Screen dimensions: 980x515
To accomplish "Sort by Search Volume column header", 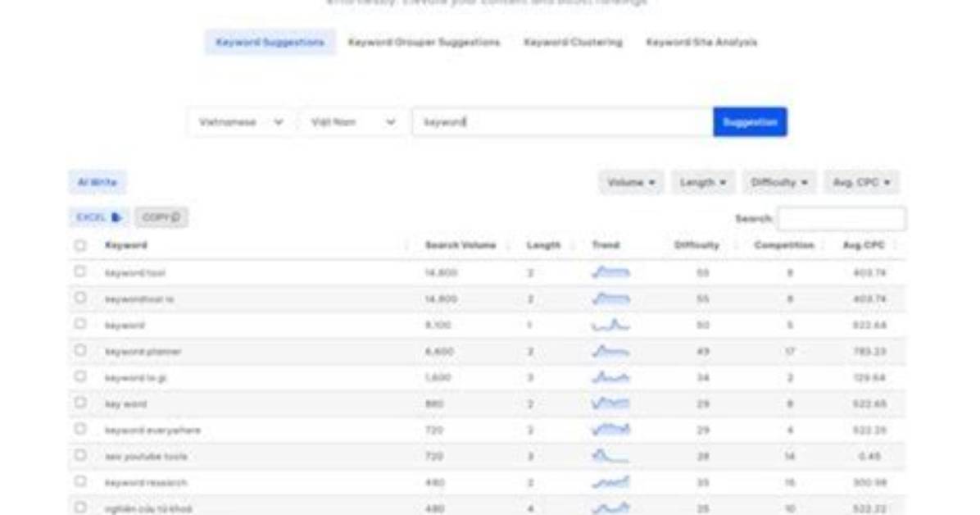I will [x=461, y=245].
